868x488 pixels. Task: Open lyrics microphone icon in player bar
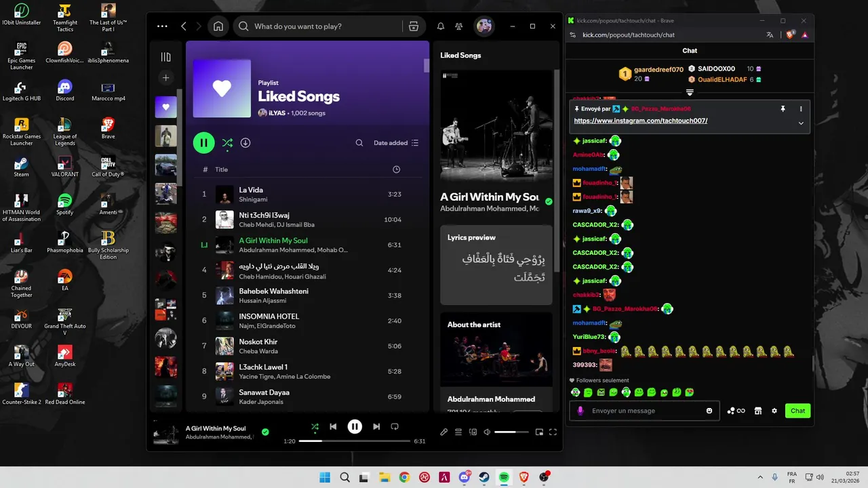coord(444,432)
